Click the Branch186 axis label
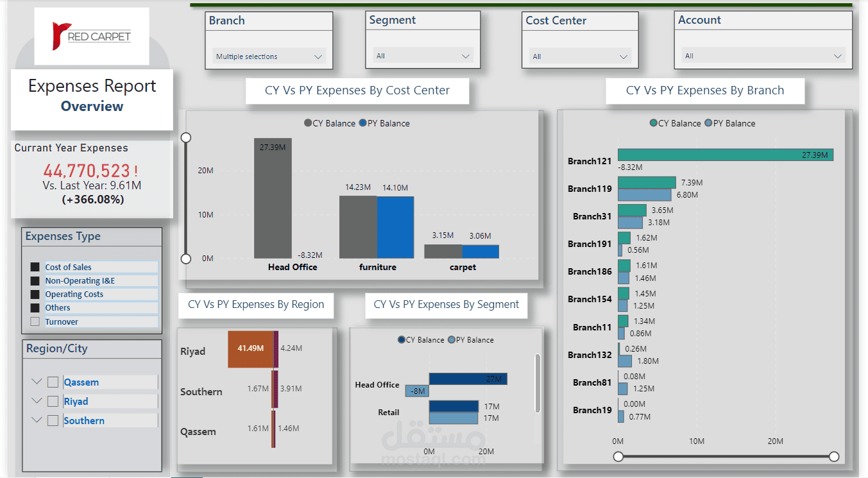 tap(590, 271)
